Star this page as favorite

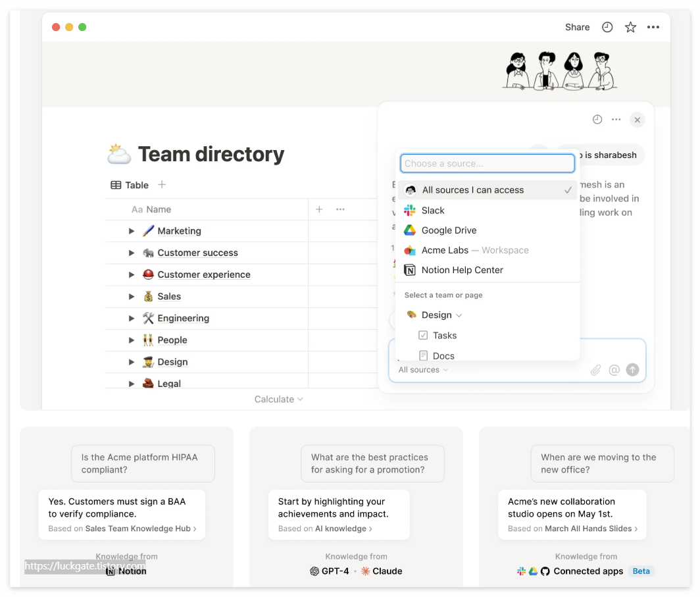[630, 27]
